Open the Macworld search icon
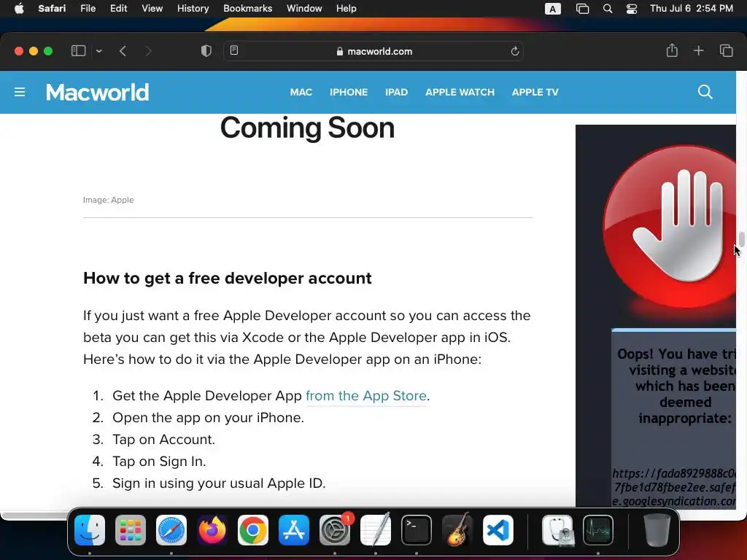 705,92
